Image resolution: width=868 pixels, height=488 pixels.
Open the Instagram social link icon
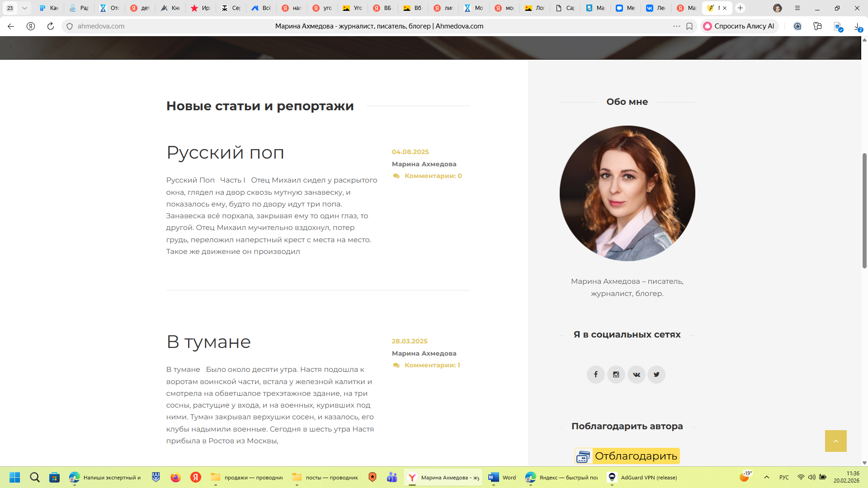pos(616,374)
